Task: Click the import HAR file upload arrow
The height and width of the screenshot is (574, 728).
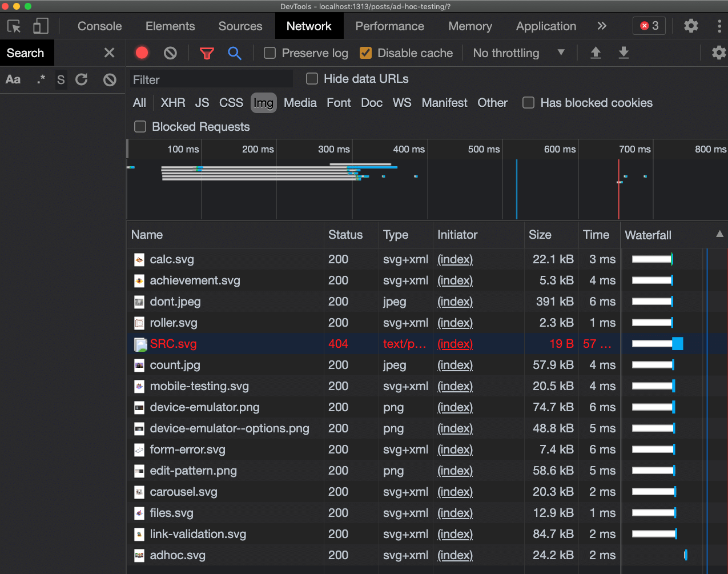Action: click(596, 53)
